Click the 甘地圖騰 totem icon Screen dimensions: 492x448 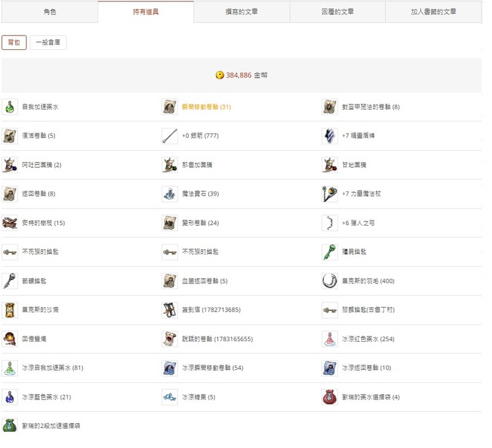click(x=330, y=165)
